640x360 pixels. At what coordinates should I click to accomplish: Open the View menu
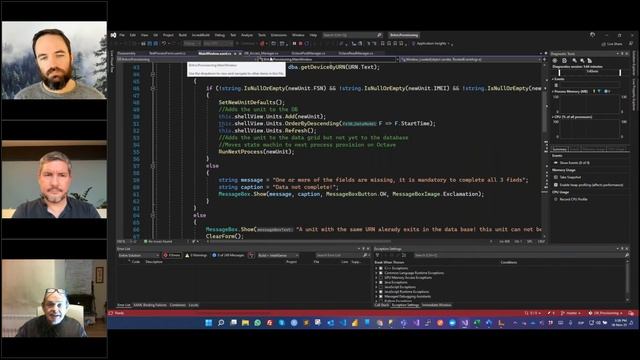coord(144,35)
